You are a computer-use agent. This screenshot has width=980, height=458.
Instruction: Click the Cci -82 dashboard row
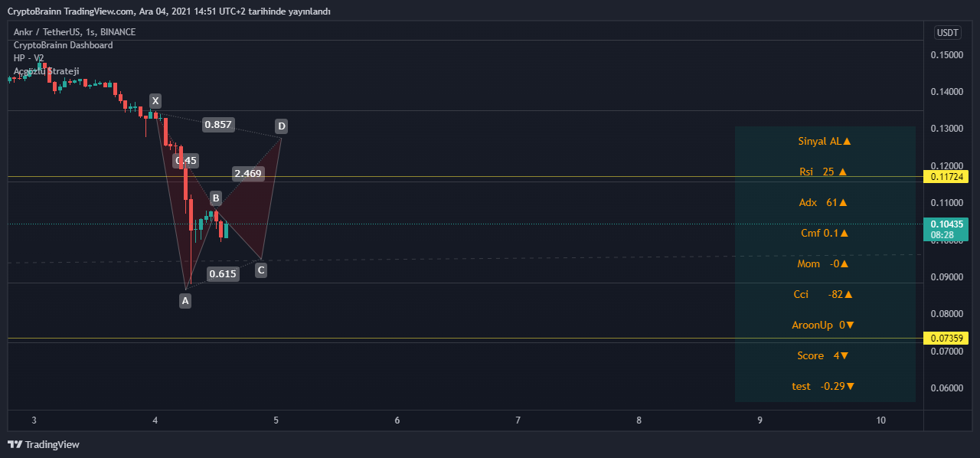[823, 294]
